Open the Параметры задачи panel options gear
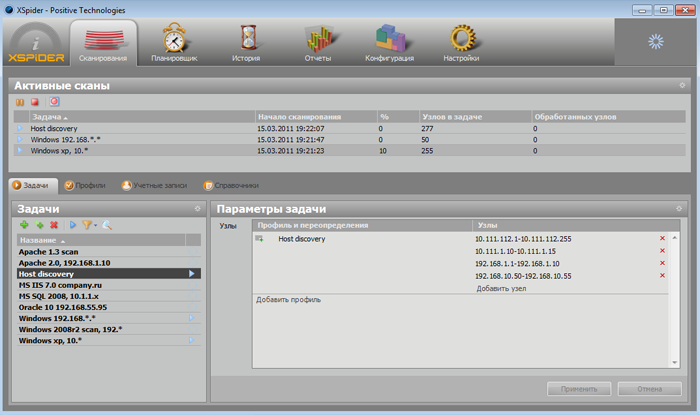The height and width of the screenshot is (415, 700). tap(681, 208)
